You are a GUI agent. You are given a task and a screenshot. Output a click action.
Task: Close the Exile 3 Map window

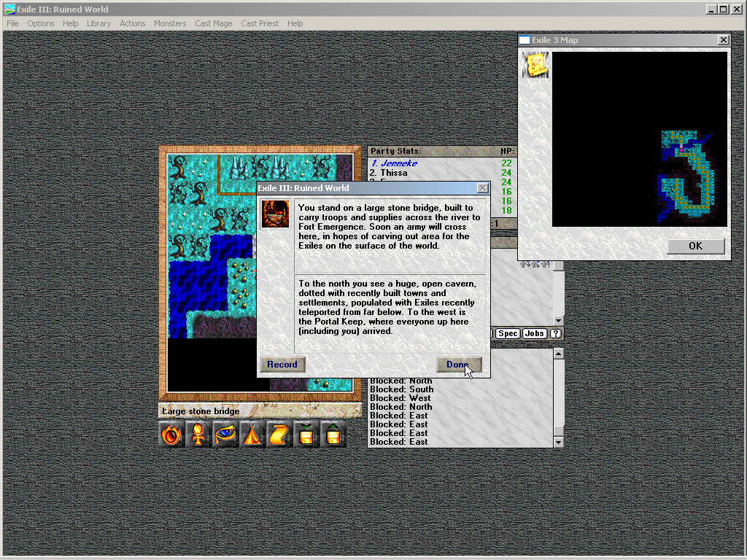click(723, 40)
